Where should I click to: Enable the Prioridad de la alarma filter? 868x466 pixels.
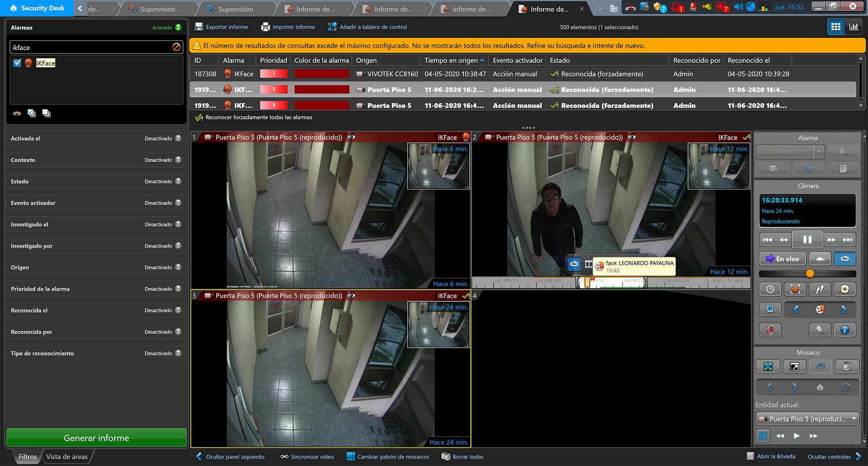click(x=178, y=289)
